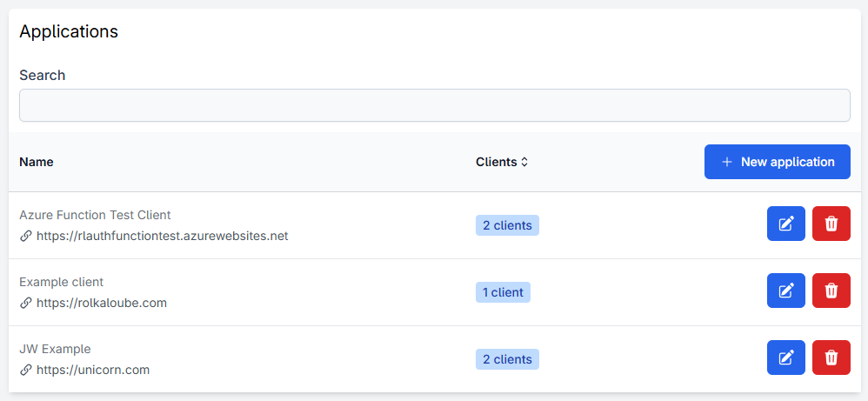
Task: Delete the Example client application
Action: coord(831,291)
